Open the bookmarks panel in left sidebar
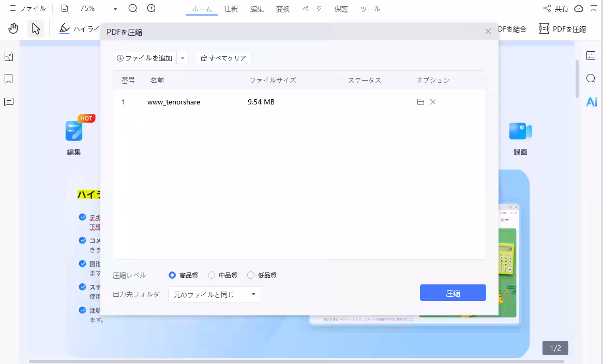This screenshot has width=603, height=364. point(8,79)
